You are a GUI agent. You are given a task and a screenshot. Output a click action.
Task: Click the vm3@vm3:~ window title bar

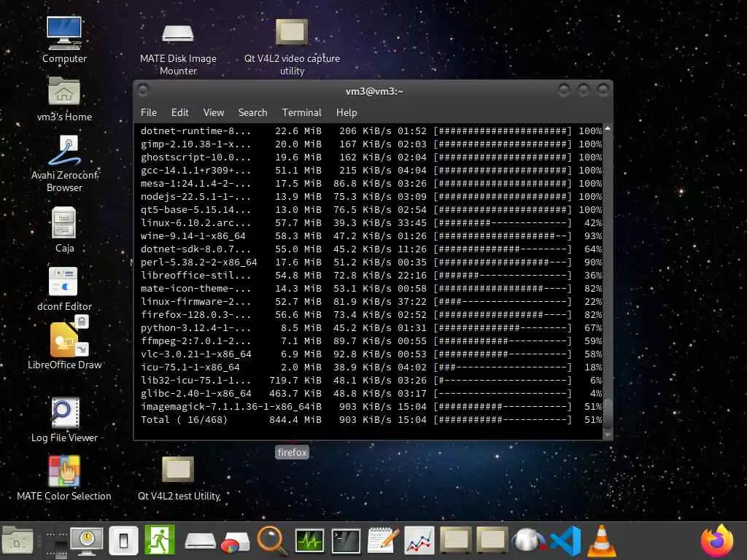(374, 91)
